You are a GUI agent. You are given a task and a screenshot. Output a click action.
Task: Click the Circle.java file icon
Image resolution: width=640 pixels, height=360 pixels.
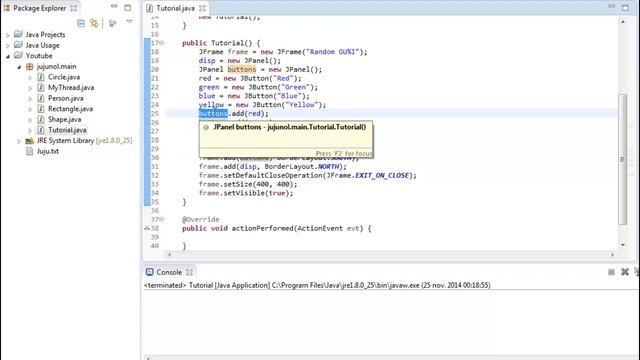click(x=41, y=77)
